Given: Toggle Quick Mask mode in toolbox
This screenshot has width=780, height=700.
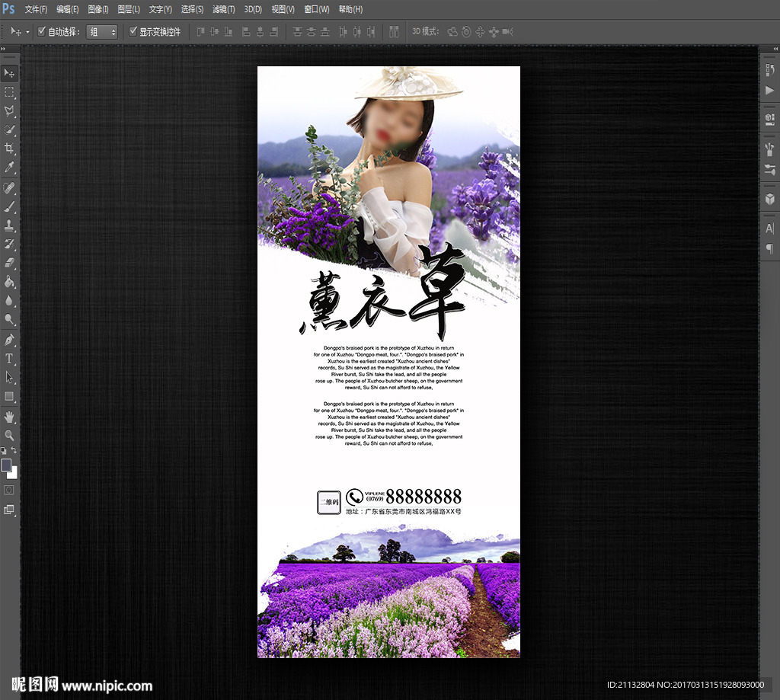Looking at the screenshot, I should (x=9, y=490).
